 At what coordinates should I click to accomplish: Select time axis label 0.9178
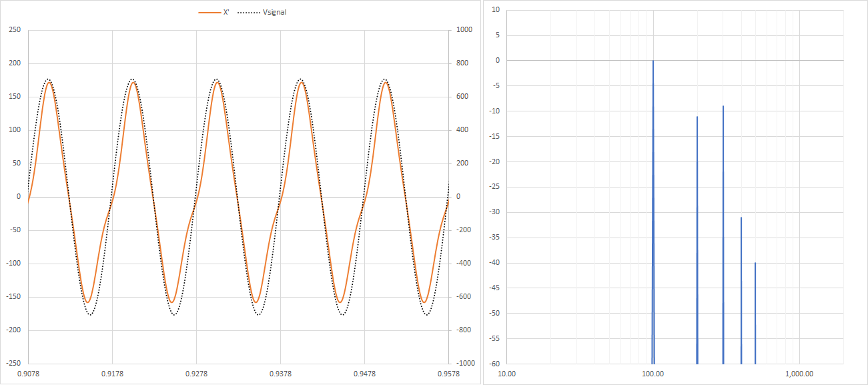(112, 374)
